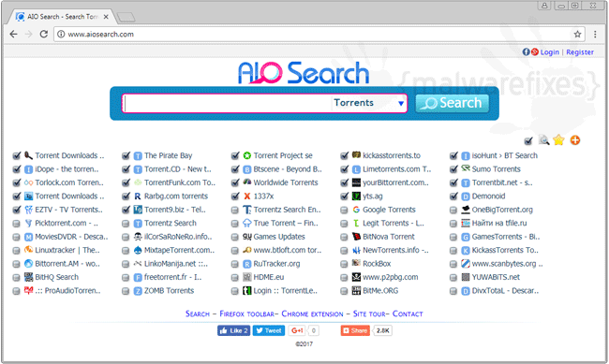Open the Contact footer link
The image size is (609, 364).
[408, 313]
